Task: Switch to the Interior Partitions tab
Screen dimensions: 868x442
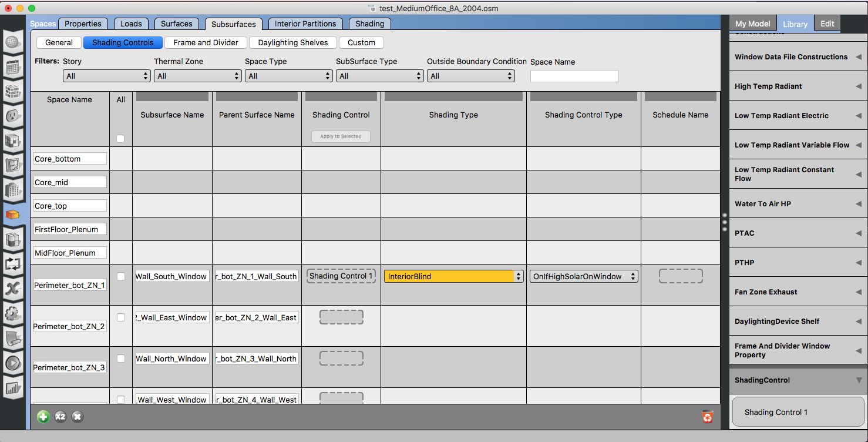Action: (x=305, y=24)
